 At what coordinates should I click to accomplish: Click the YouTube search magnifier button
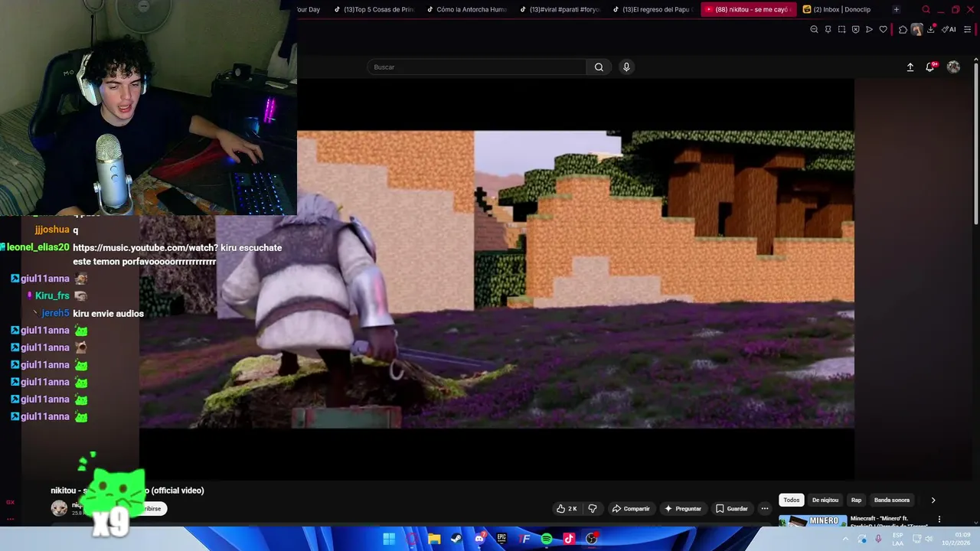(x=599, y=67)
